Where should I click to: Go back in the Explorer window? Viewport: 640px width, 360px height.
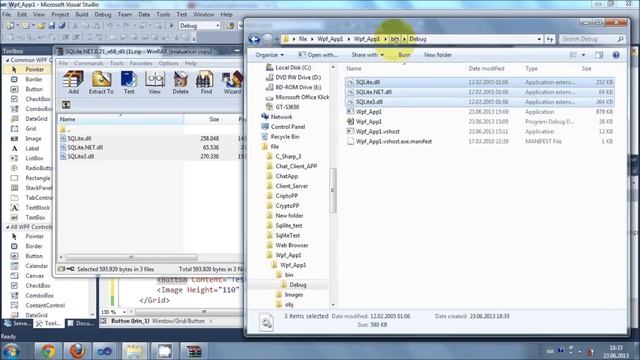(x=254, y=39)
